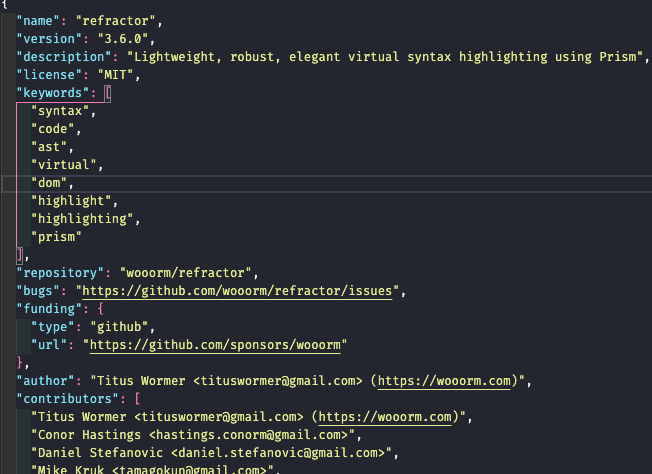Click the "author" key

click(x=45, y=380)
